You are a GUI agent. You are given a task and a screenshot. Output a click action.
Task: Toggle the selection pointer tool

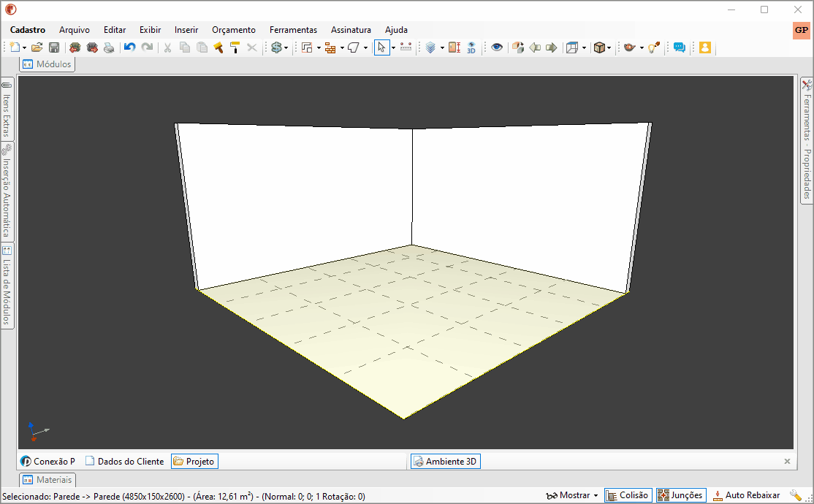tap(381, 47)
